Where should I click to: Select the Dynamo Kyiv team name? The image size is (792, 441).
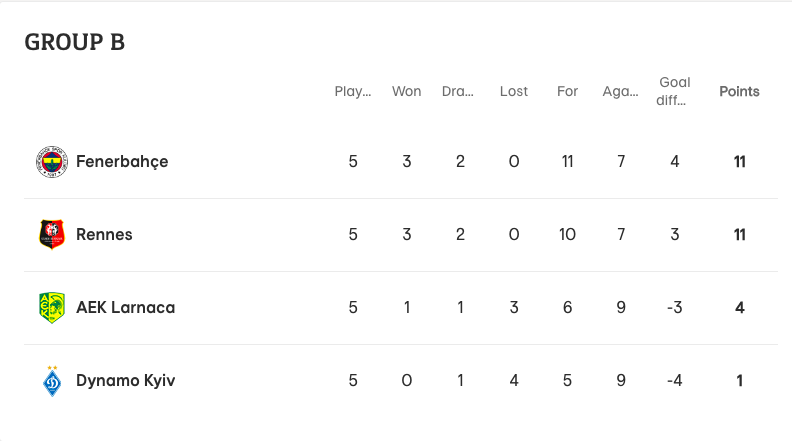[x=125, y=381]
